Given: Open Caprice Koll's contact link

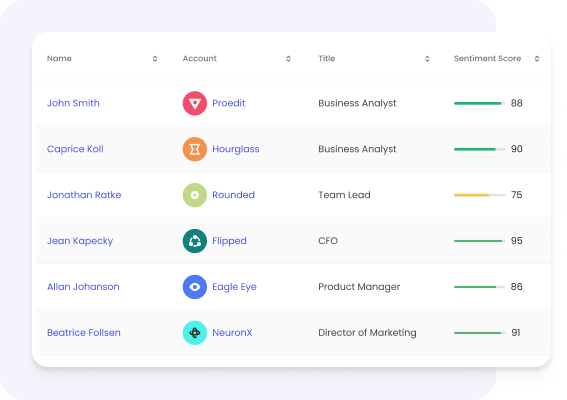Looking at the screenshot, I should (75, 149).
